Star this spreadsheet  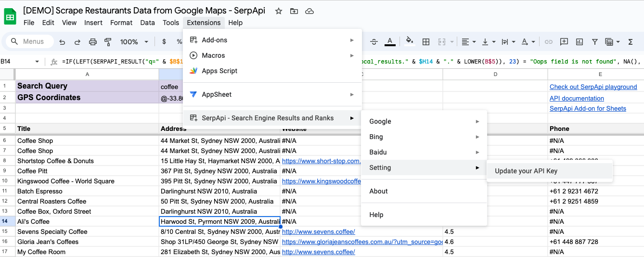(x=279, y=11)
